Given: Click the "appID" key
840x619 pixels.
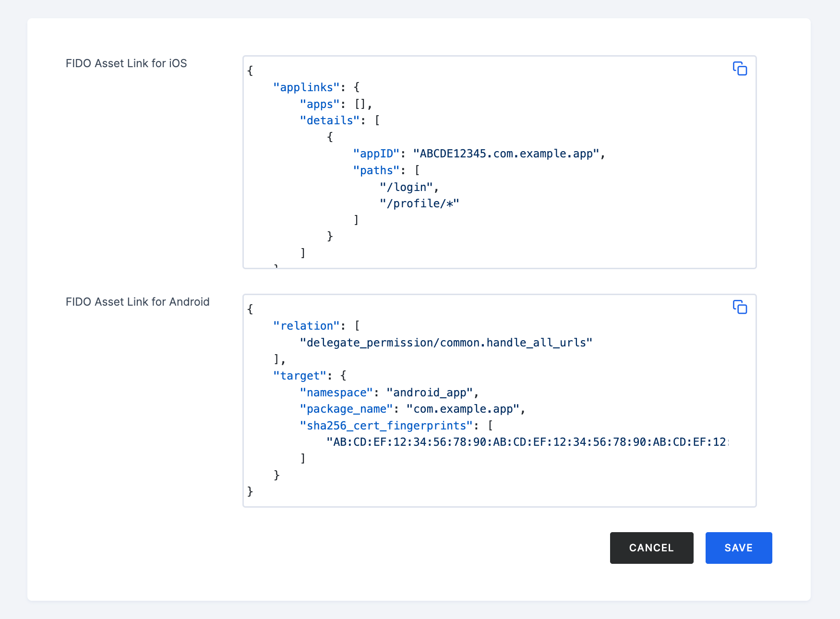Looking at the screenshot, I should coord(376,154).
